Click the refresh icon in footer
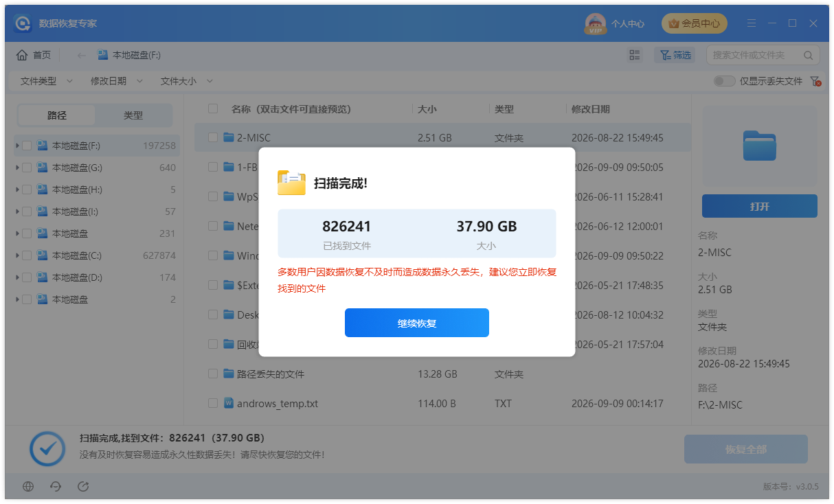 tap(83, 487)
